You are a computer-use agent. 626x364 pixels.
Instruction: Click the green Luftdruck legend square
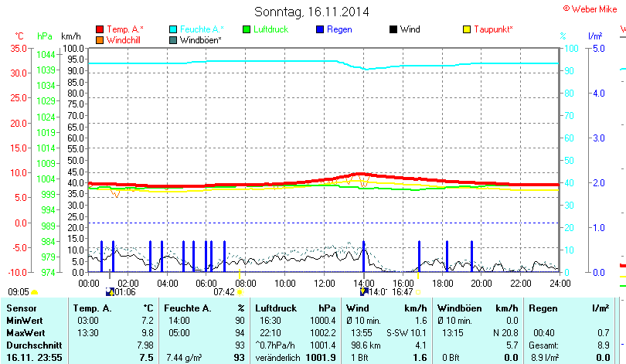[247, 29]
